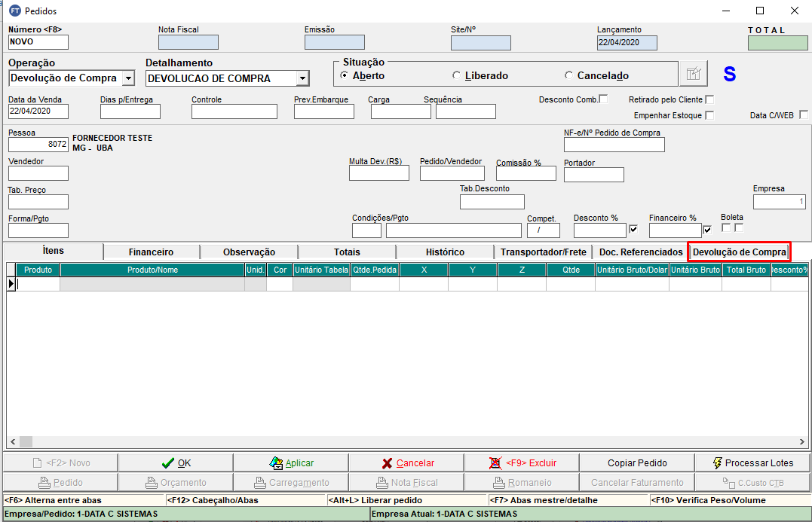Image resolution: width=812 pixels, height=522 pixels.
Task: Click Copiar Pedido button
Action: tap(637, 463)
